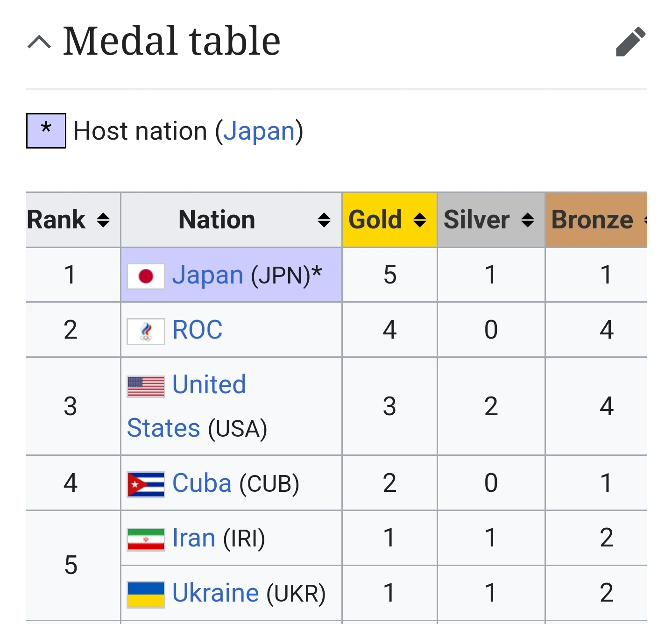Sort by Gold medal count
Viewport: 672px width, 624px height.
[420, 220]
